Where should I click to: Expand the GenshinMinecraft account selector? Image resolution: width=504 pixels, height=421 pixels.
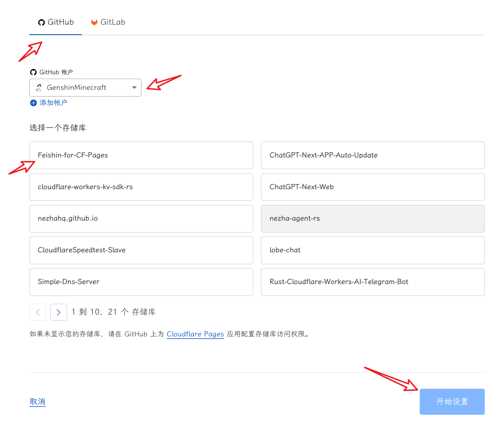click(x=85, y=88)
